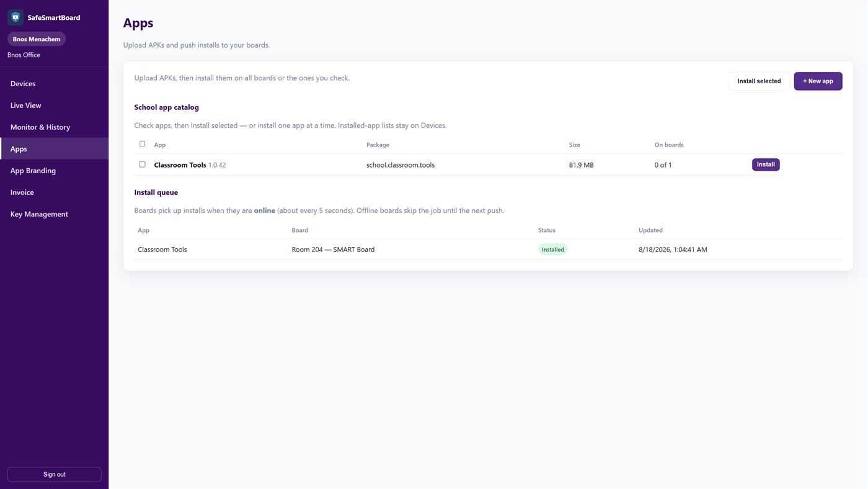Click the updated timestamp 8/18/2026, 1:04:41 AM

(673, 249)
